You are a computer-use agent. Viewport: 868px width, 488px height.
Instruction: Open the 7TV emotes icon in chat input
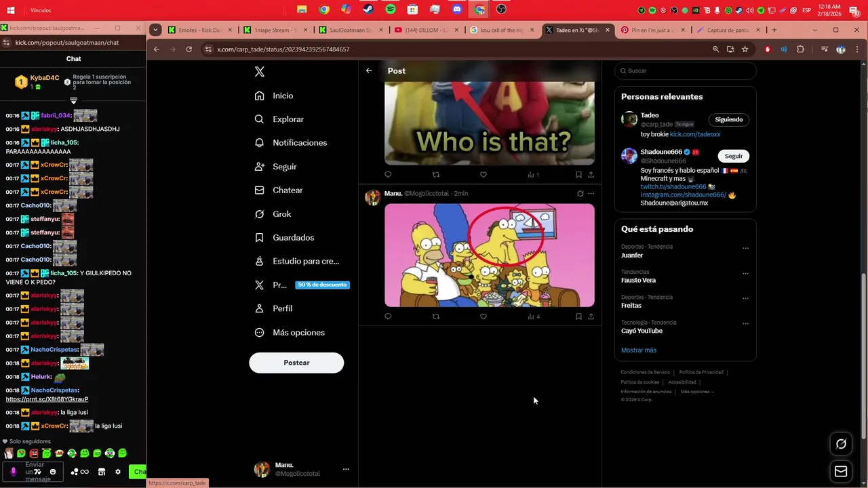click(x=38, y=472)
